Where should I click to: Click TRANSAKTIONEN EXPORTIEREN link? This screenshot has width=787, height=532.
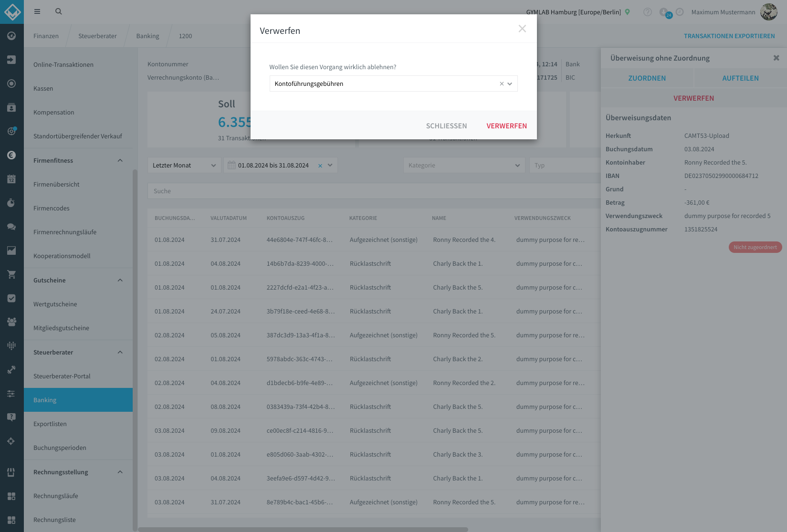click(729, 36)
